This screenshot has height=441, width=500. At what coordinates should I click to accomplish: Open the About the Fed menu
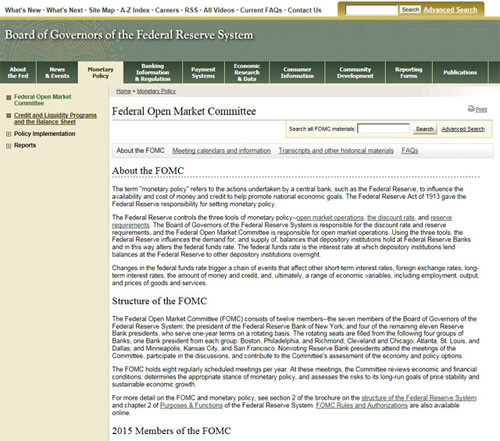coord(18,73)
